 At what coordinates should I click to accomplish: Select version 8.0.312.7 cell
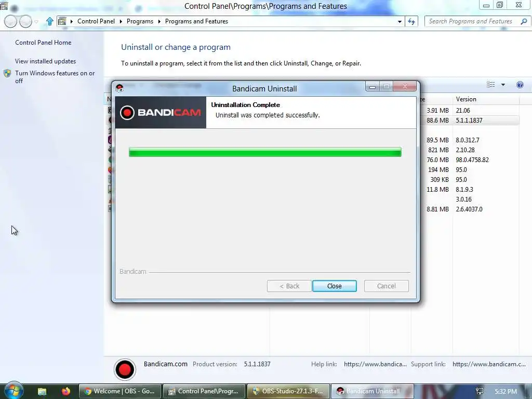468,140
